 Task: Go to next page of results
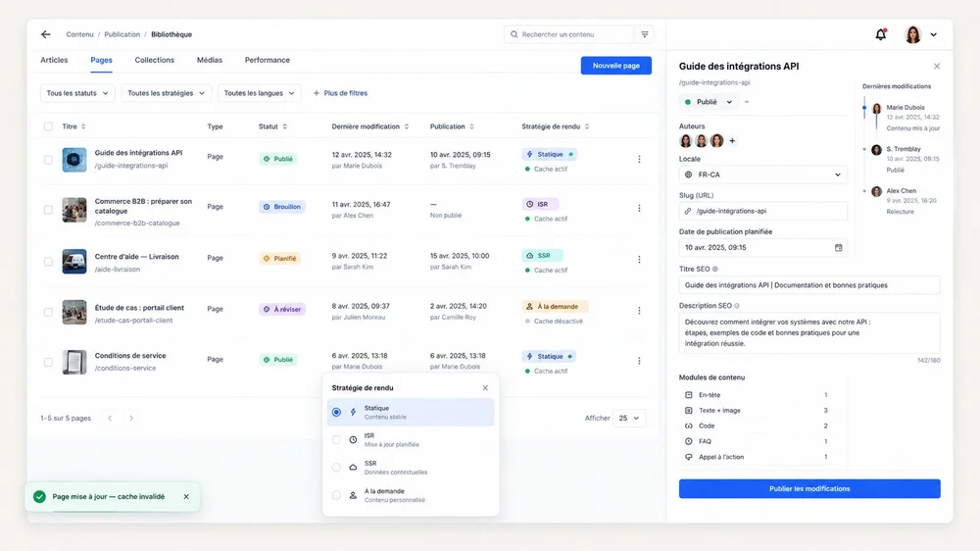131,418
